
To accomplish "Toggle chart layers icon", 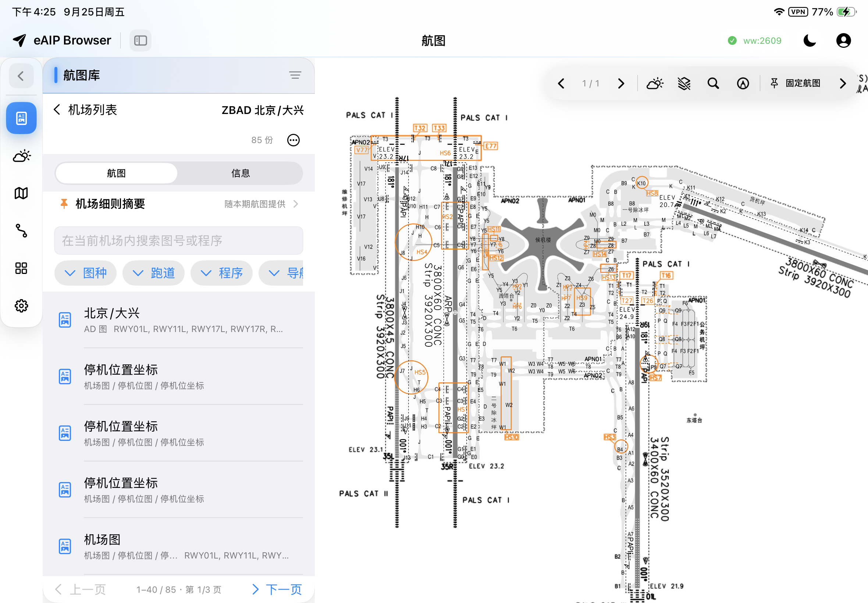I will 684,83.
